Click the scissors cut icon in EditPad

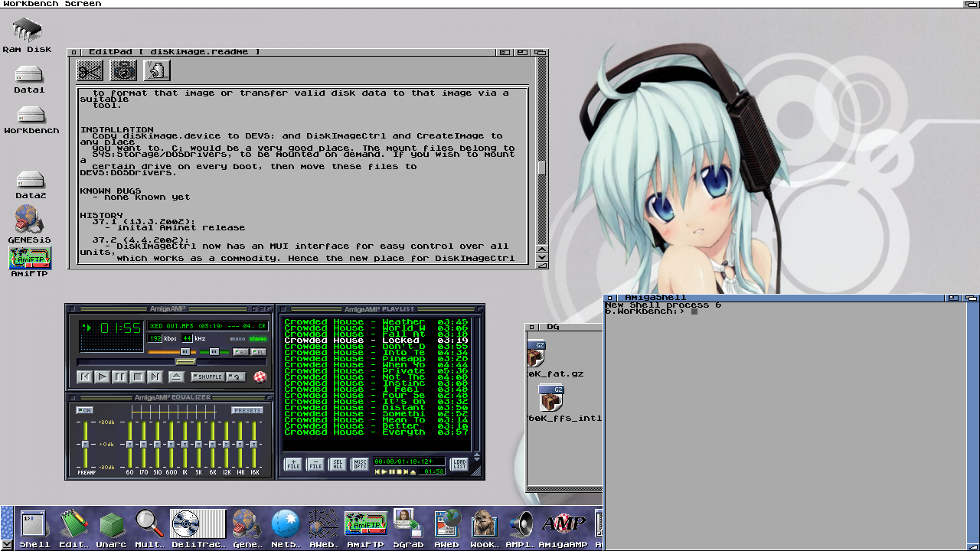coord(90,71)
